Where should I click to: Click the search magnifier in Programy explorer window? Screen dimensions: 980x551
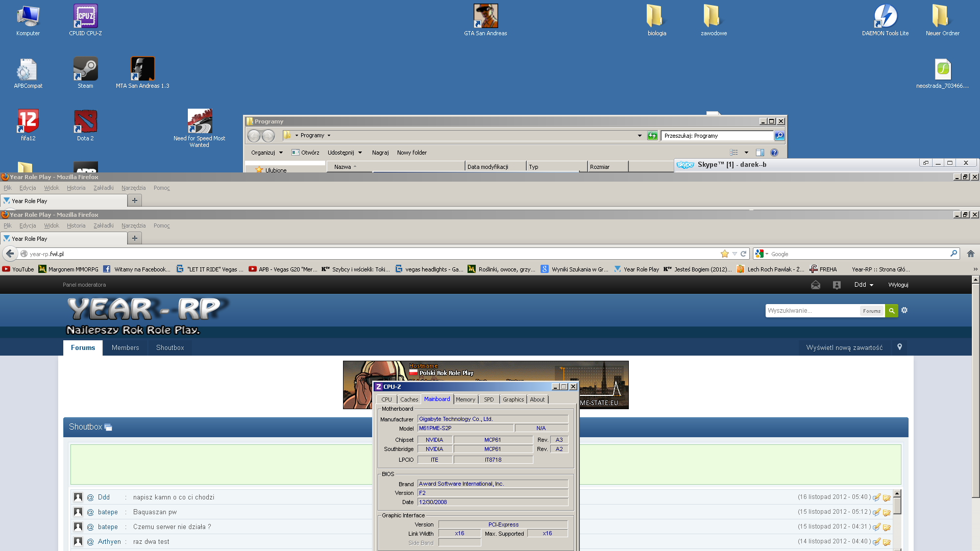[779, 136]
